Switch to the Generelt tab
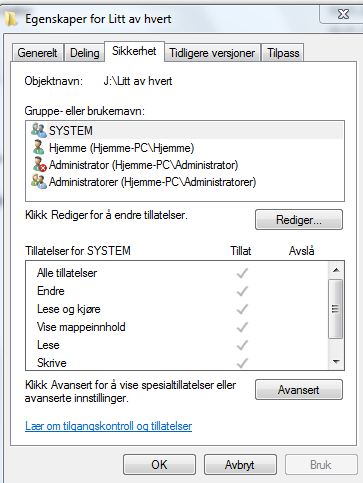 [38, 53]
